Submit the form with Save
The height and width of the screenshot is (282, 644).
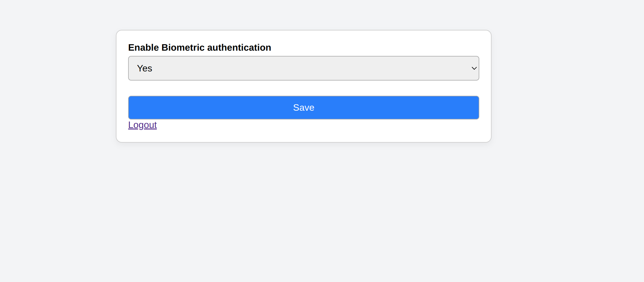point(303,107)
